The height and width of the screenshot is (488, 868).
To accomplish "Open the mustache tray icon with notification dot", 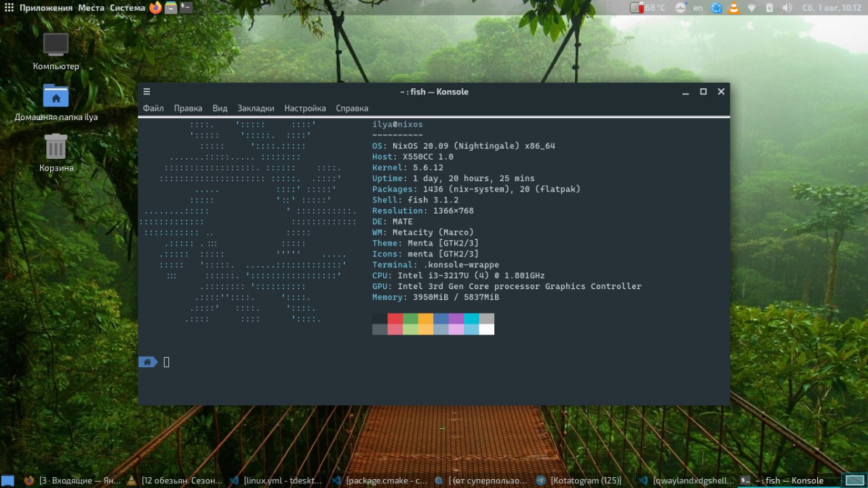I will point(680,7).
